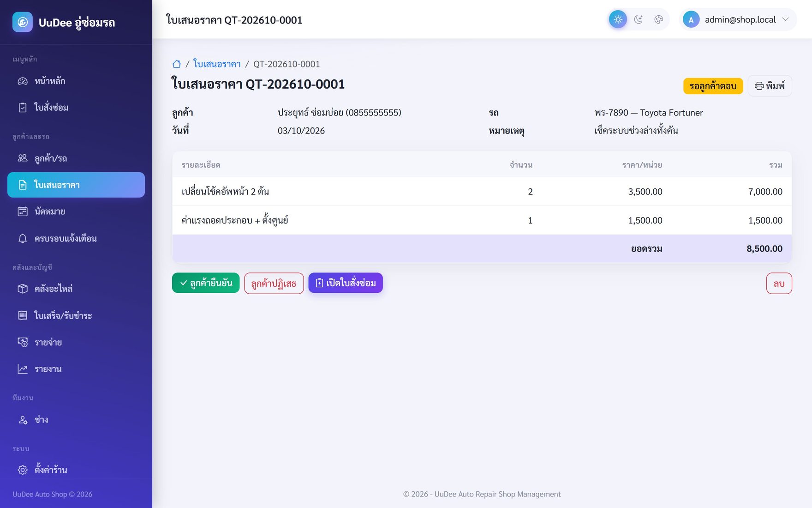Click the ลบ delete button

(x=779, y=283)
